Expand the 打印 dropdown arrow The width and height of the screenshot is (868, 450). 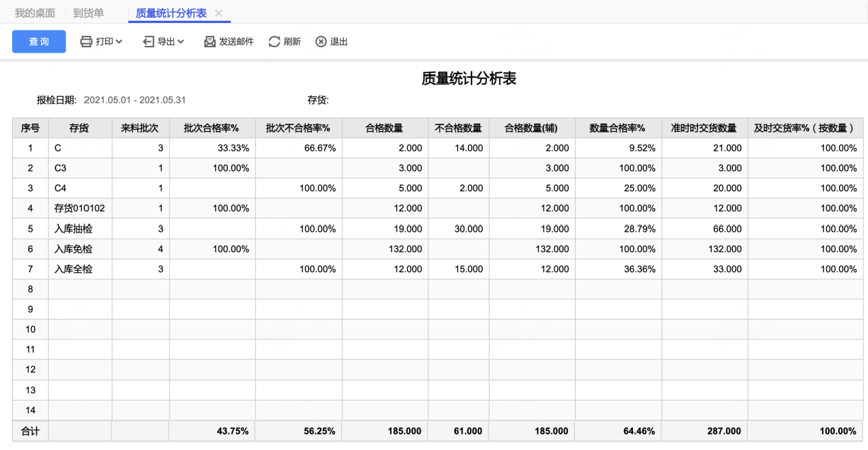(119, 42)
